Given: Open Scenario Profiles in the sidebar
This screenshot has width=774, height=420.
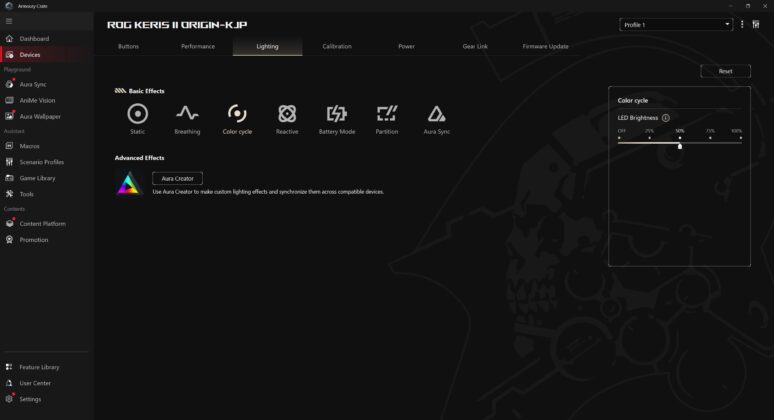Looking at the screenshot, I should click(x=46, y=162).
